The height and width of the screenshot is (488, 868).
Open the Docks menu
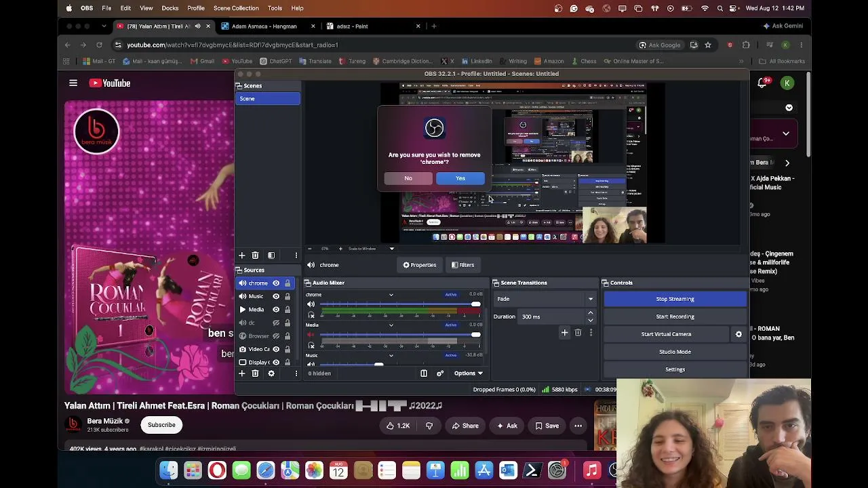coord(170,8)
